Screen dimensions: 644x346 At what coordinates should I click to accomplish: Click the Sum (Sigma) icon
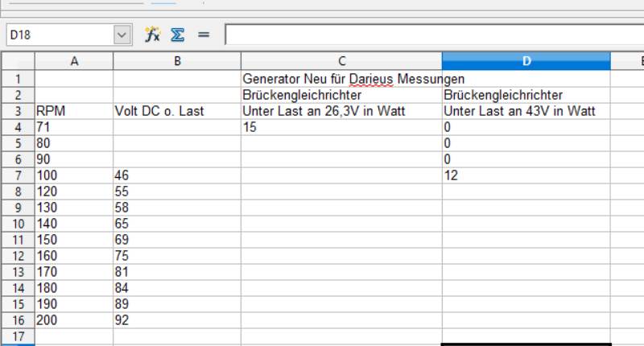pos(177,35)
